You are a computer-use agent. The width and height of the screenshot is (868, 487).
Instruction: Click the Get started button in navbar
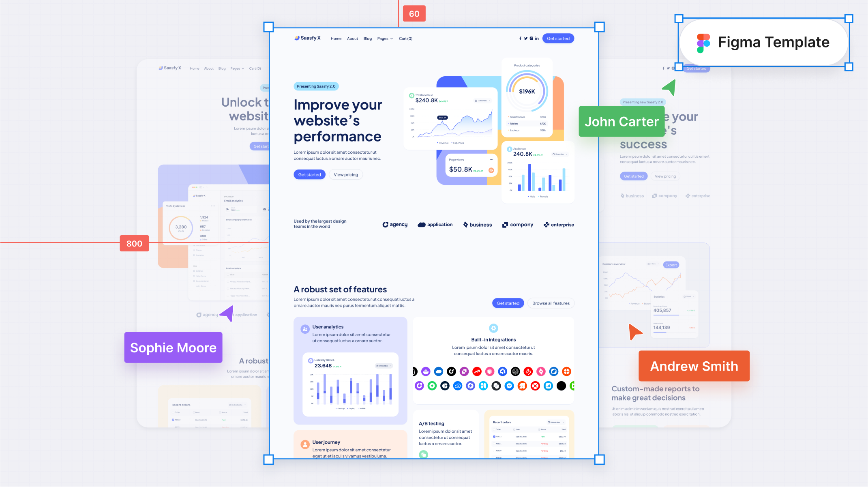coord(558,38)
